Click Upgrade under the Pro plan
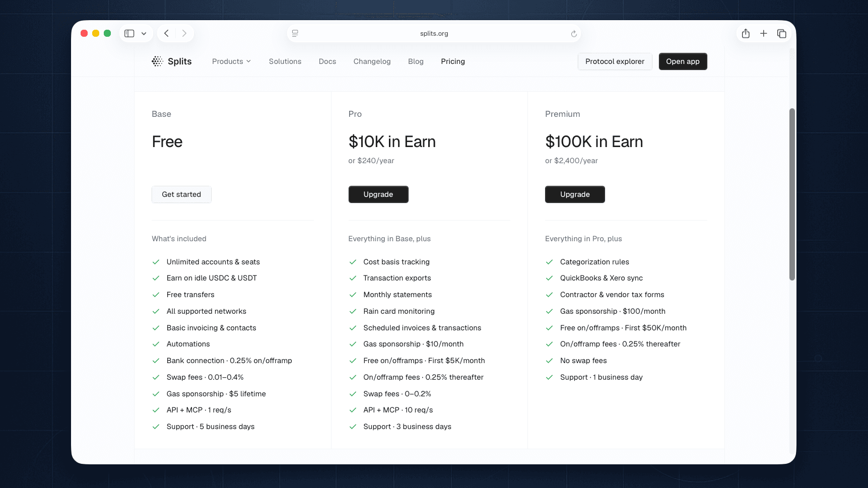Image resolution: width=868 pixels, height=488 pixels. click(378, 194)
